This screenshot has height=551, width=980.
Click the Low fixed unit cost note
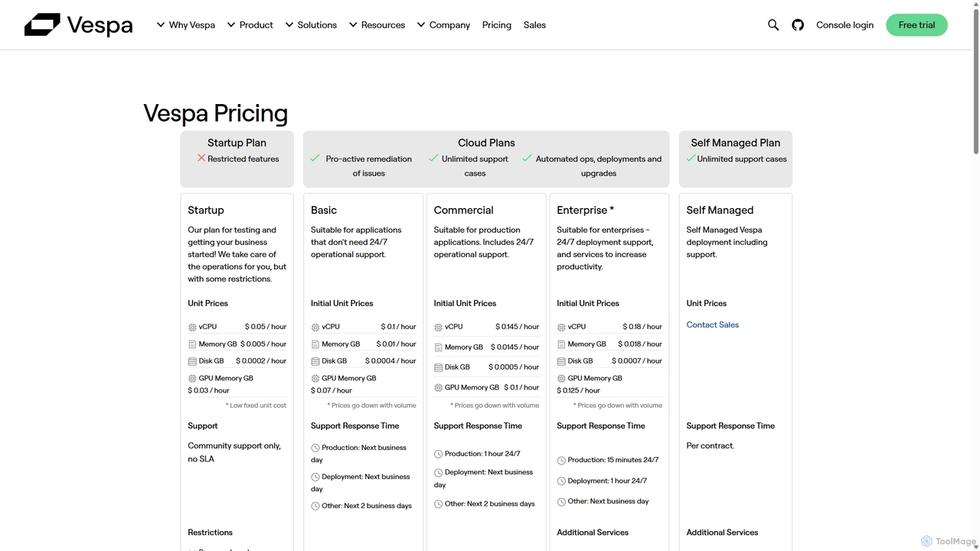[x=256, y=406]
